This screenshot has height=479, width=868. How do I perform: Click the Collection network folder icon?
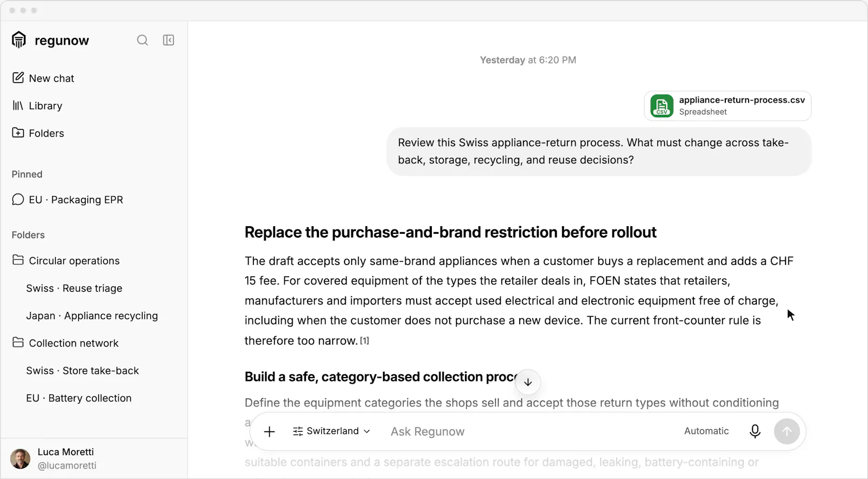18,342
